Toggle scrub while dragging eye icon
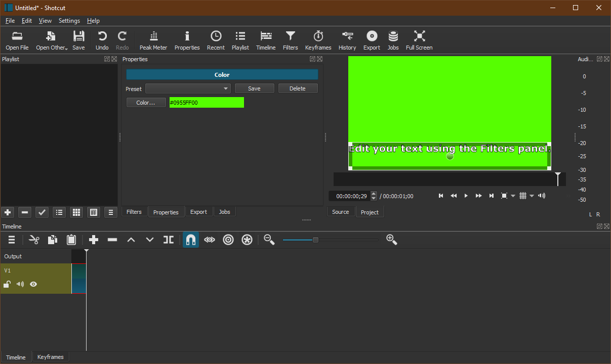 tap(210, 240)
